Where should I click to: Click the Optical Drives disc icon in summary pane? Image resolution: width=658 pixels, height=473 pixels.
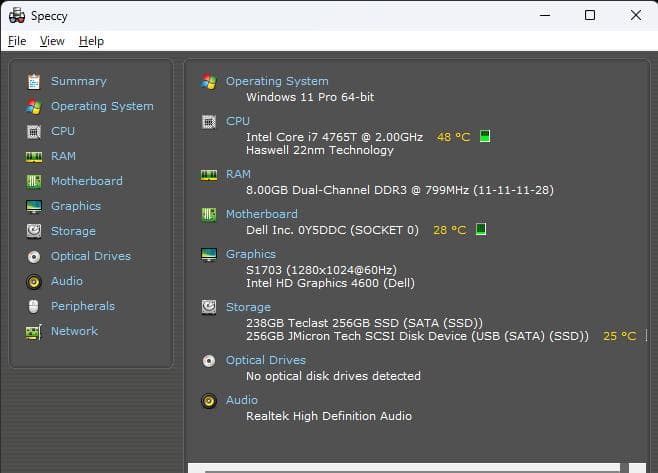[209, 361]
